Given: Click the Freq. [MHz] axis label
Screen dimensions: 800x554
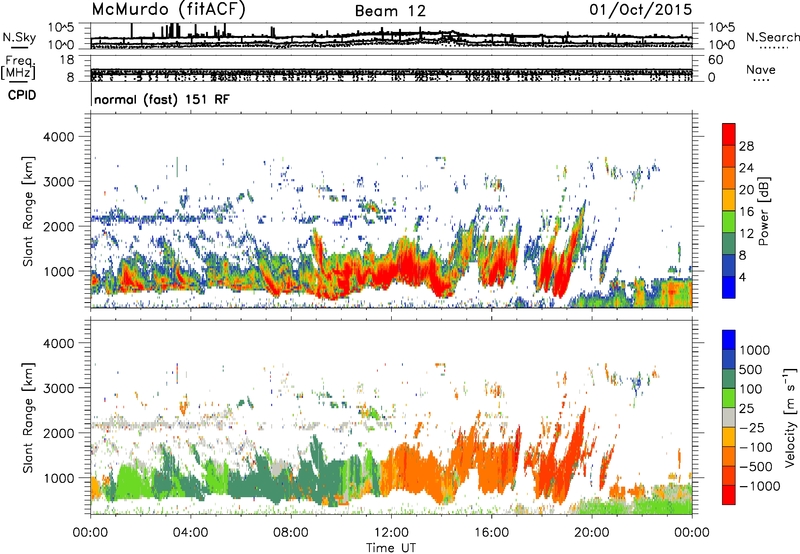Looking at the screenshot, I should (18, 67).
